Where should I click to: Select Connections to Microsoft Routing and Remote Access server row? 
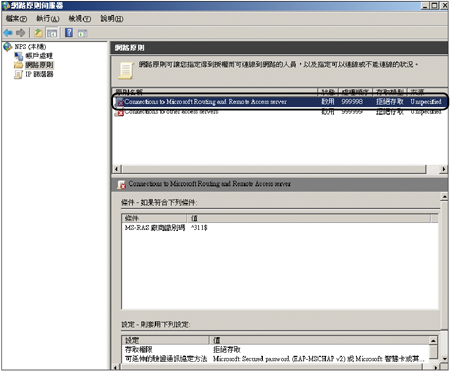[279, 102]
